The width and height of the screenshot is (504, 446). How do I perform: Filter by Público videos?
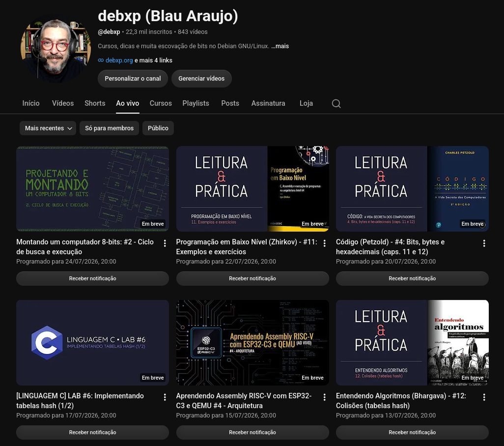coord(158,128)
